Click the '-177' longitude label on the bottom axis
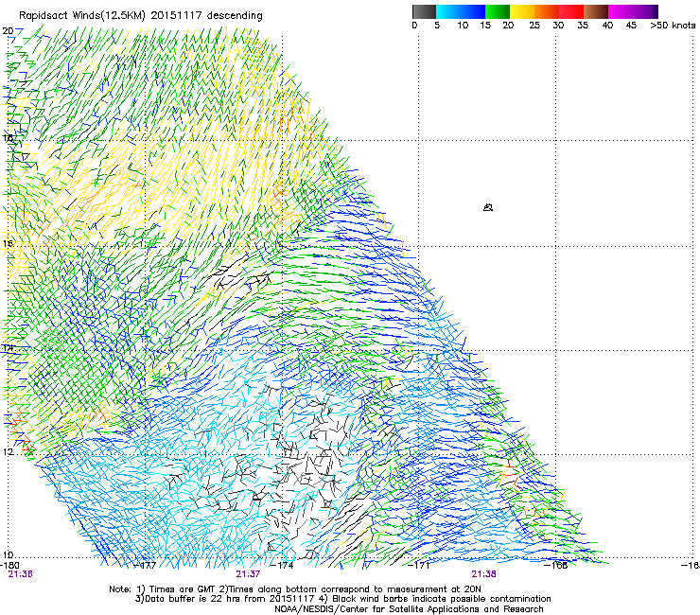Screen dimensions: 700x615 [146, 565]
